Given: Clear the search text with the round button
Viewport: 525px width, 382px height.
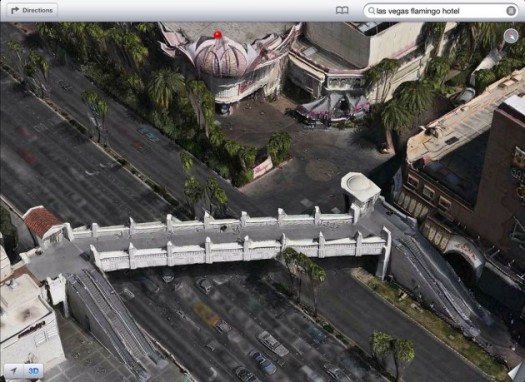Looking at the screenshot, I should click(x=511, y=11).
